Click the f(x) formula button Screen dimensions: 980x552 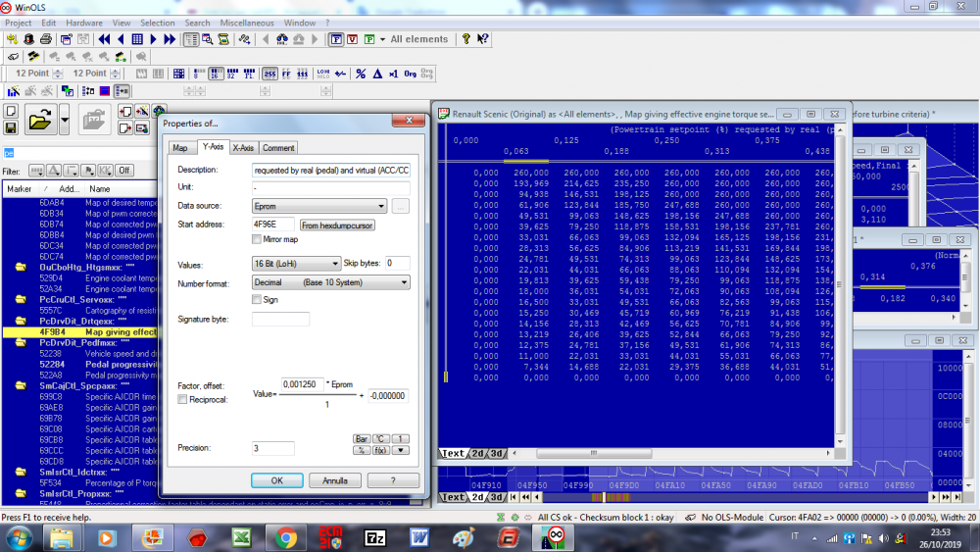380,450
